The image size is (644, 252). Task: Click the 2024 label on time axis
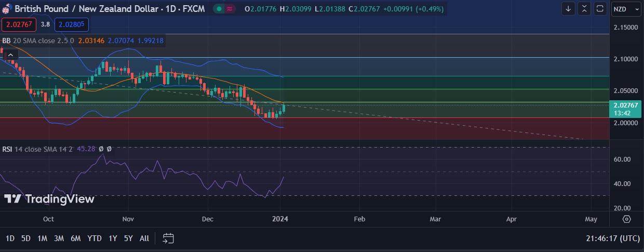(280, 219)
